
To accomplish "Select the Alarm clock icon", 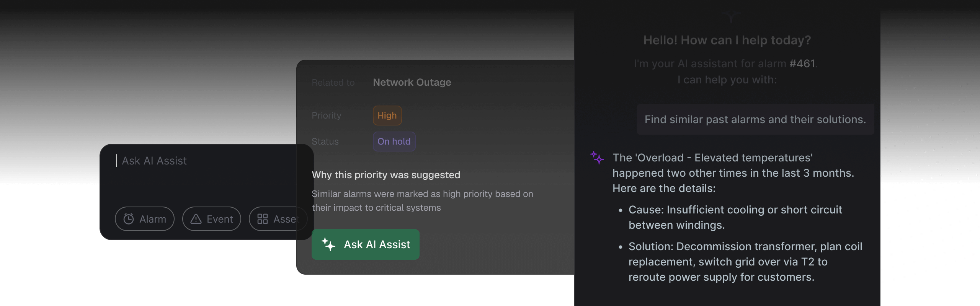I will pos(128,219).
